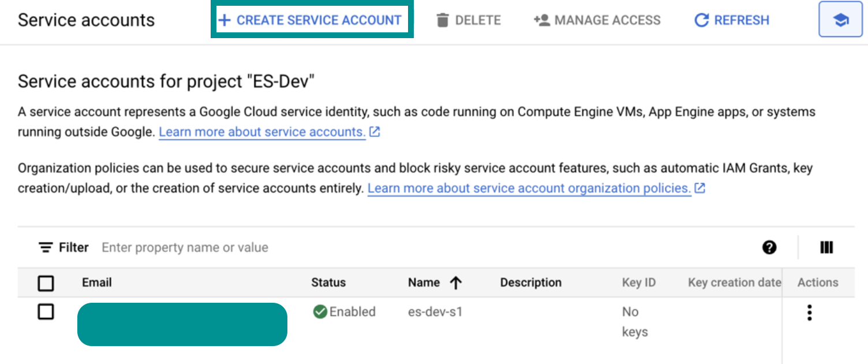Open Learn more about service accounts link

261,132
